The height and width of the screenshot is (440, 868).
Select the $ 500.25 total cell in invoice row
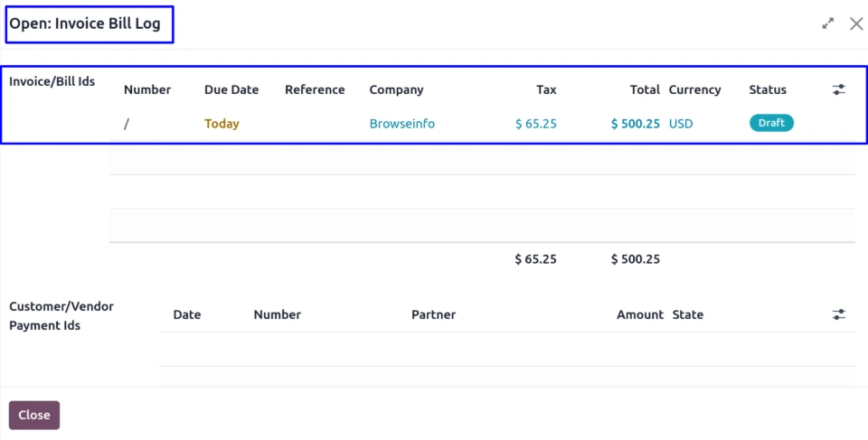635,124
